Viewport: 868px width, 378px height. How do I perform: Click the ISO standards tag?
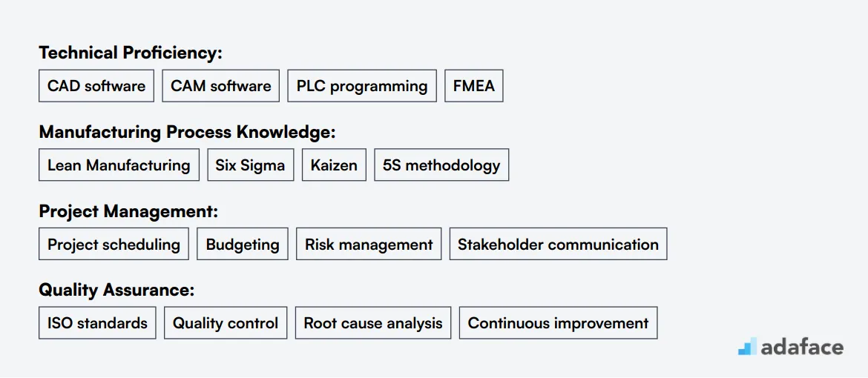pyautogui.click(x=97, y=323)
